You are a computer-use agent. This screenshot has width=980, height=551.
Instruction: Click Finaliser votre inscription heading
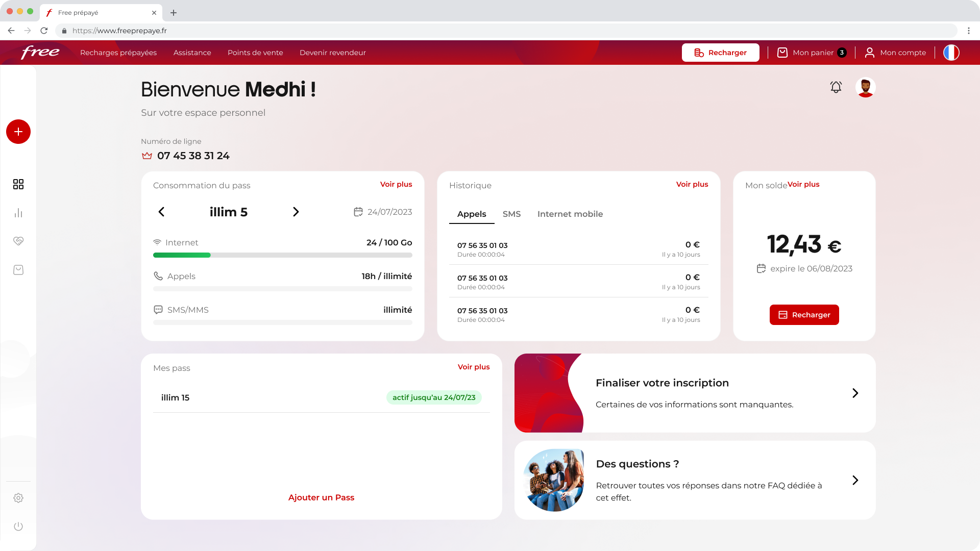(x=662, y=383)
